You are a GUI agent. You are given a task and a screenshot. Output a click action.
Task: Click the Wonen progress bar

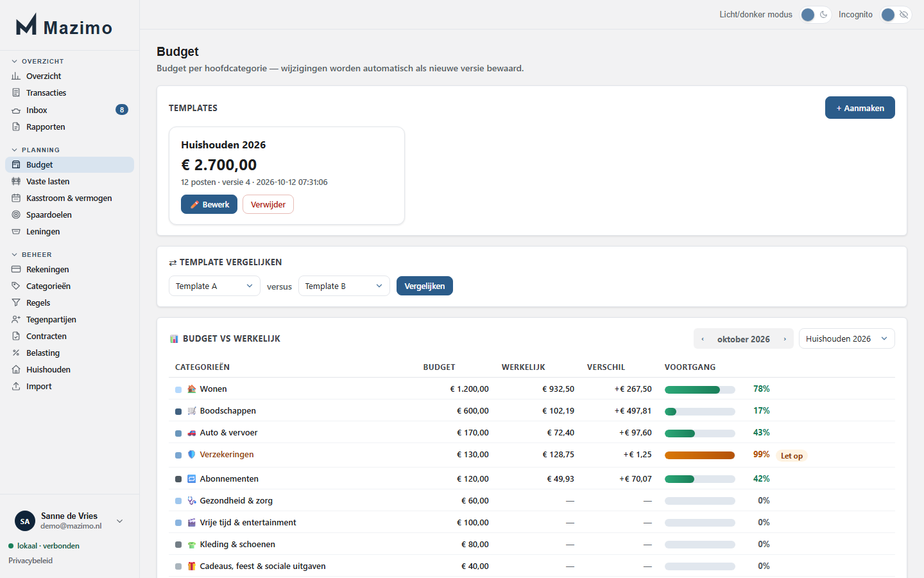[x=700, y=390]
